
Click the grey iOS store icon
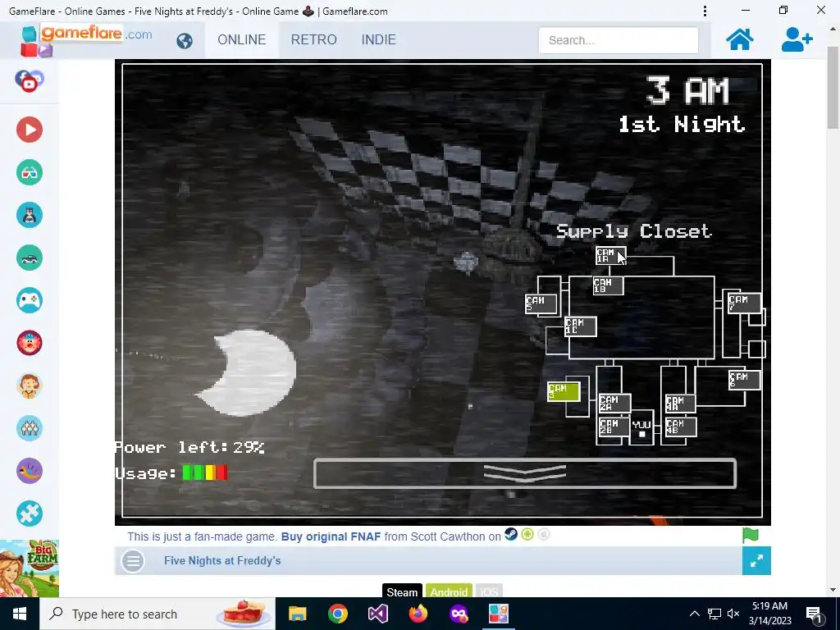click(x=543, y=535)
